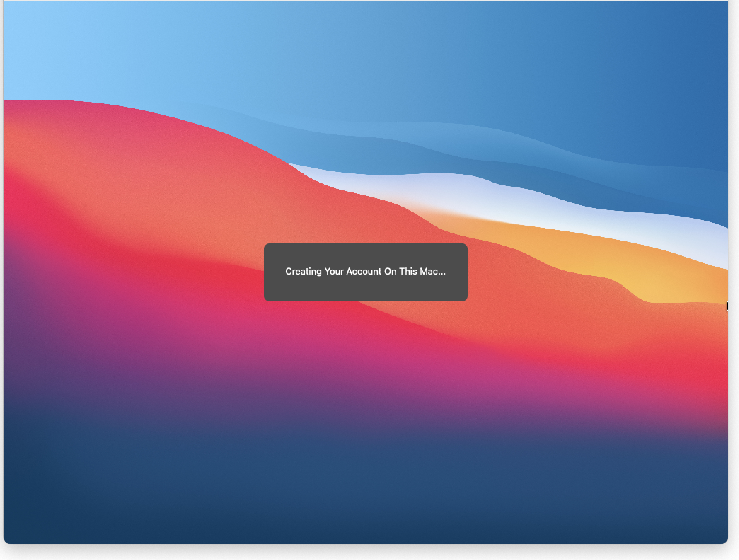Click the word 'Creating' in the status dialog

pos(303,271)
